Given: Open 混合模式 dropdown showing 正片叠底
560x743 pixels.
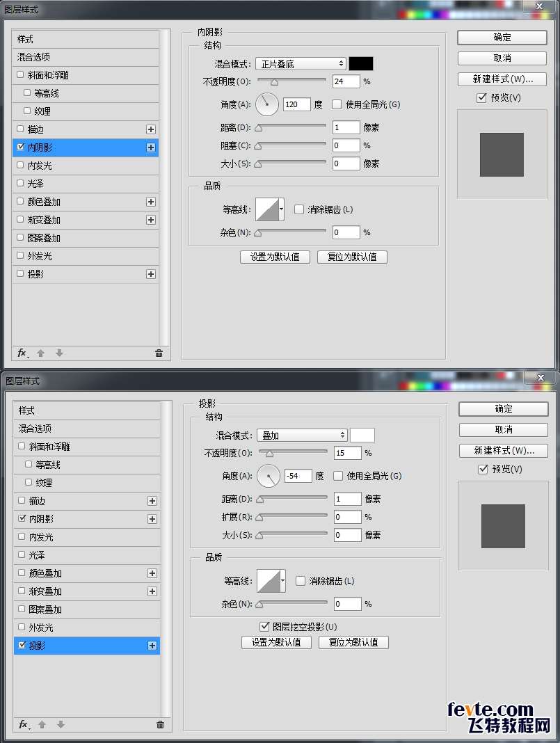Looking at the screenshot, I should coord(301,63).
